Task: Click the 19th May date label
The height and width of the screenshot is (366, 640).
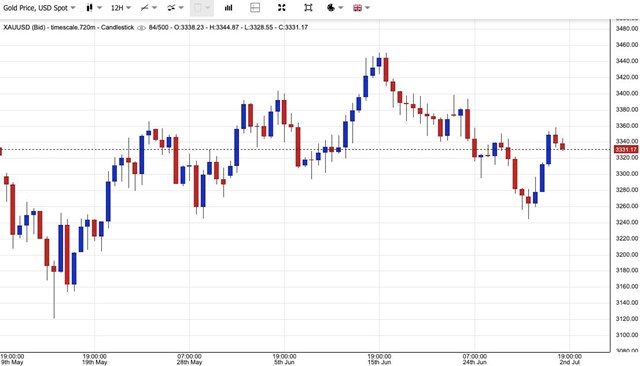Action: [x=95, y=362]
